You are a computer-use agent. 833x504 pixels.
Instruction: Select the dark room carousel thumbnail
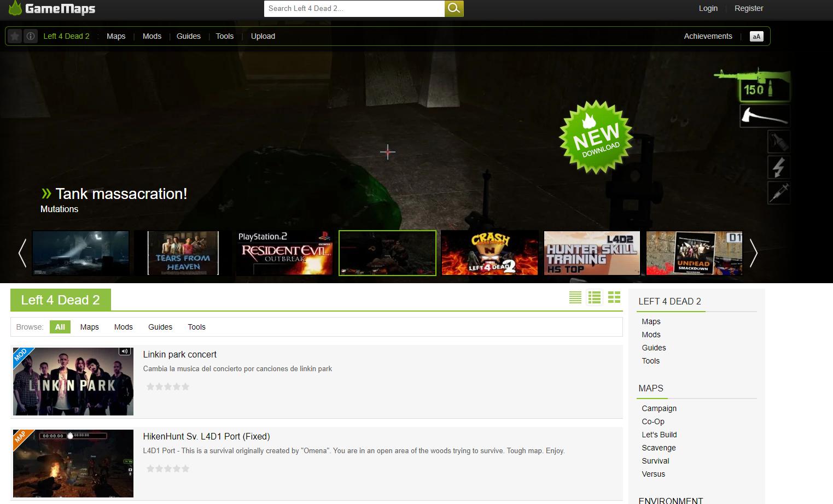point(80,253)
